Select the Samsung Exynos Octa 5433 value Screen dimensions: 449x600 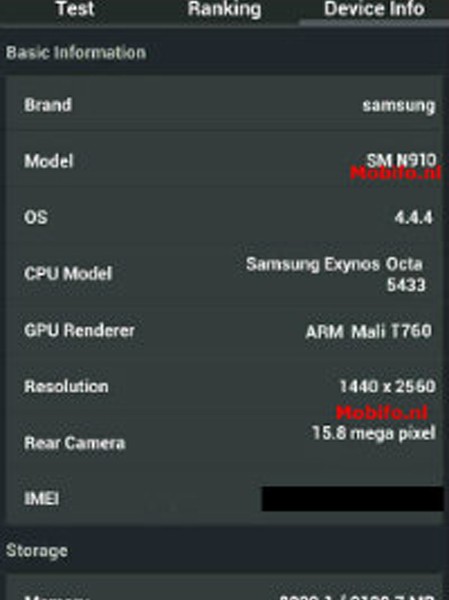335,274
